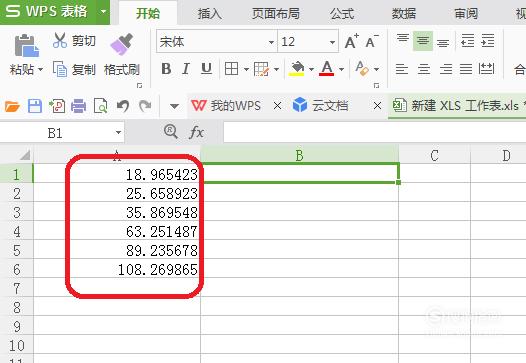Screen dimensions: 526x363
Task: Redo the last action
Action: tap(145, 106)
